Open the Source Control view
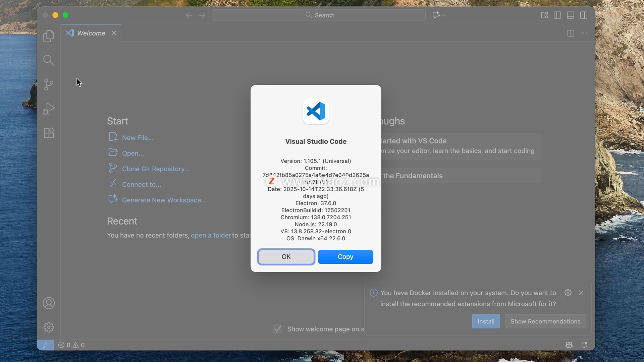Viewport: 644px width, 362px height. (49, 84)
